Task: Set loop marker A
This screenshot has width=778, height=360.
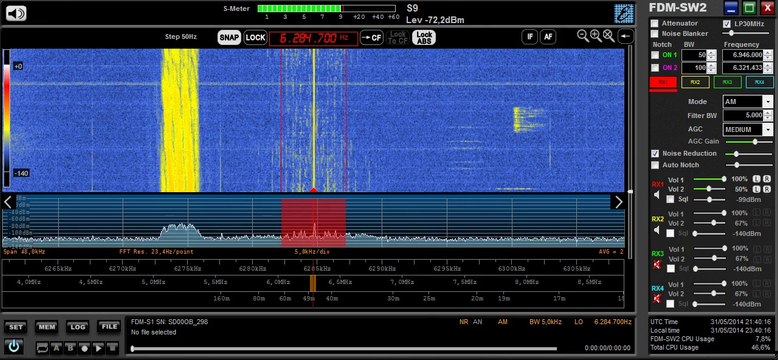Action: click(x=57, y=348)
